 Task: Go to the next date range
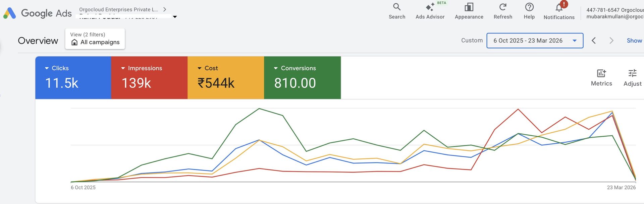click(x=611, y=41)
